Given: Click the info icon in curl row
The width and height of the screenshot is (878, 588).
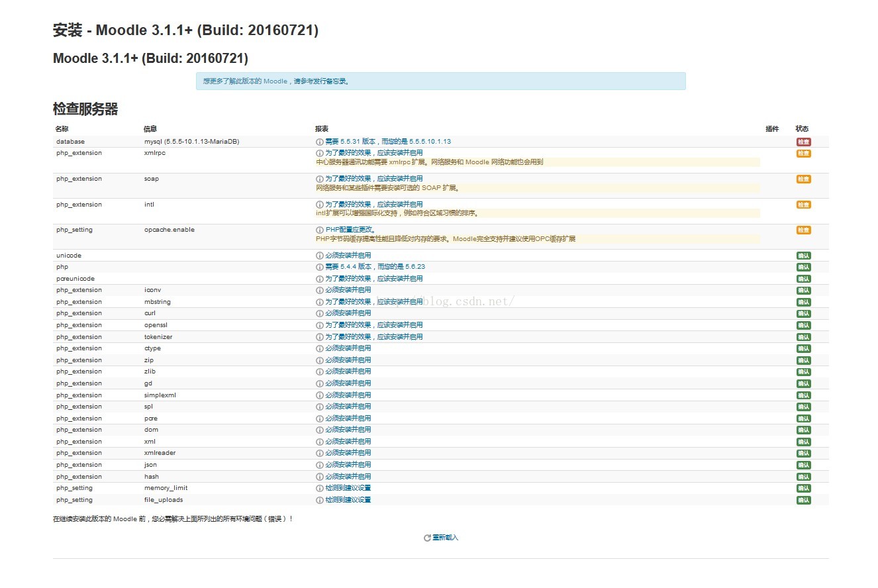Looking at the screenshot, I should pos(320,313).
